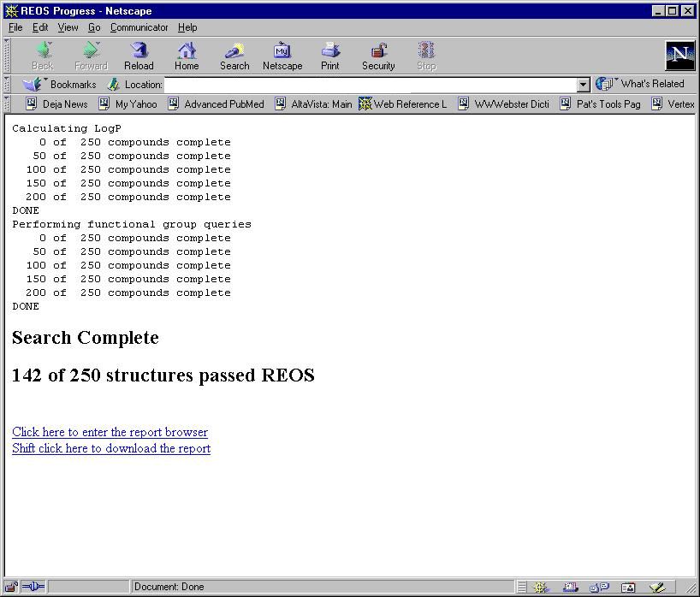Open the Search toolbar button

point(234,56)
